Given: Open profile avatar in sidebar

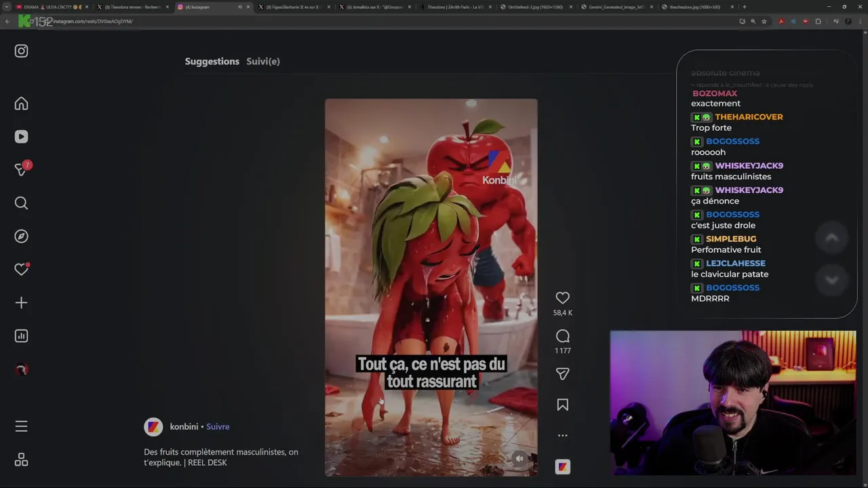Looking at the screenshot, I should coord(21,369).
